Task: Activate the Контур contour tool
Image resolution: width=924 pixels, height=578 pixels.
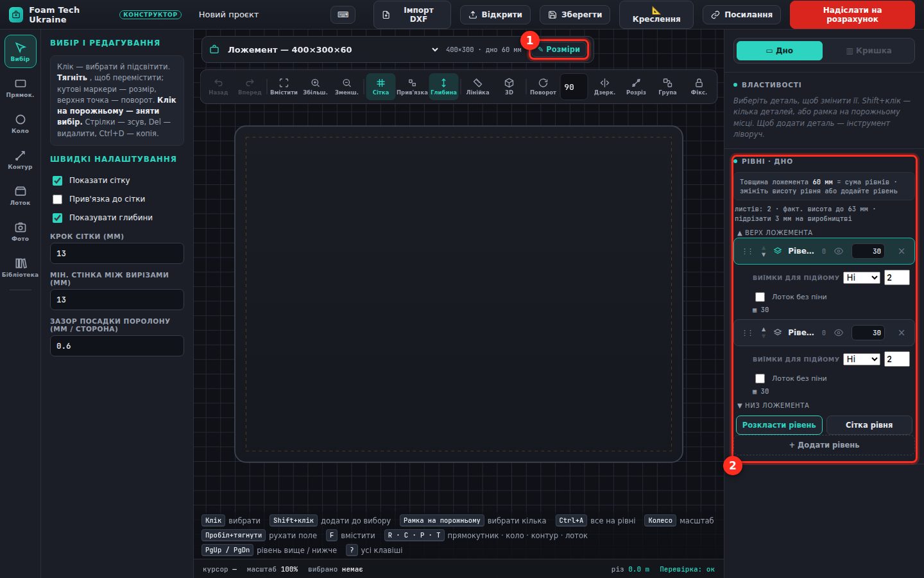Action: [x=20, y=160]
